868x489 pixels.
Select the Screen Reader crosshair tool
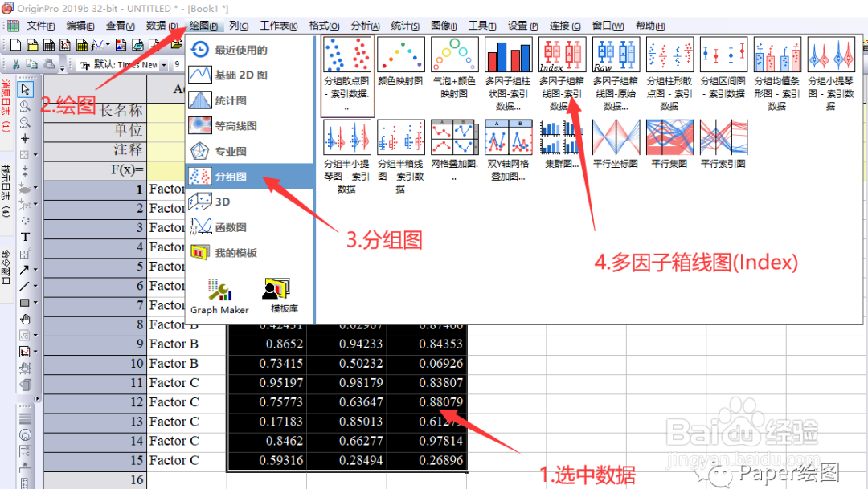pyautogui.click(x=25, y=138)
